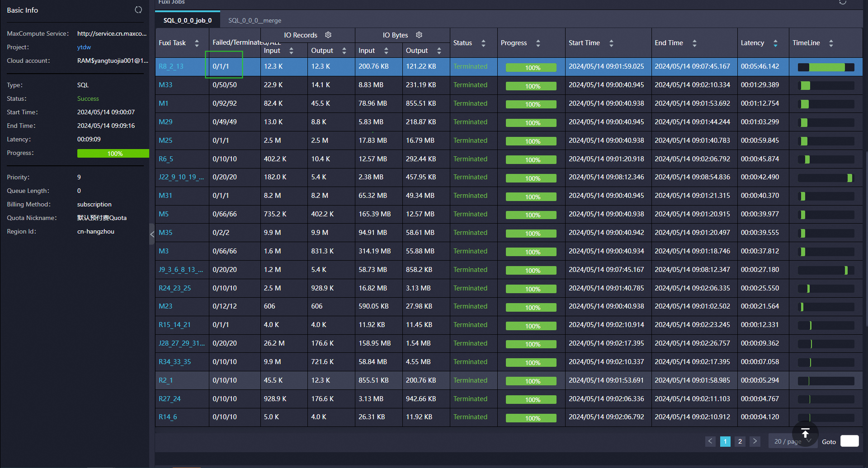The width and height of the screenshot is (868, 468).
Task: Click Terminated status in M5 row
Action: point(470,214)
